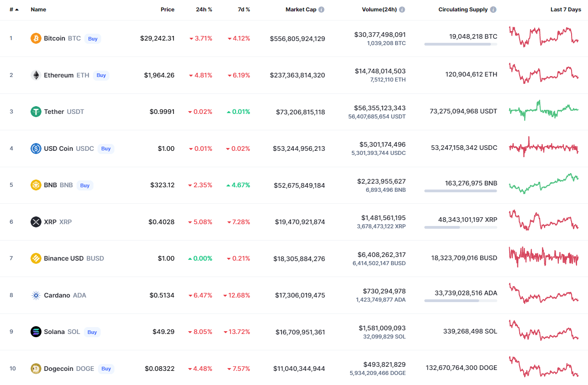Sort table by Name column header

tap(38, 10)
